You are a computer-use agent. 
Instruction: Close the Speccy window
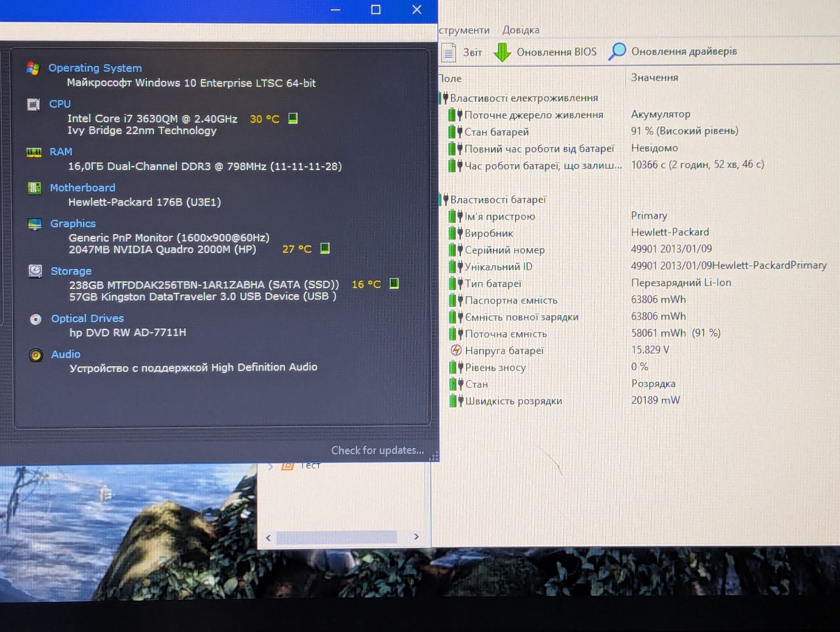(417, 10)
